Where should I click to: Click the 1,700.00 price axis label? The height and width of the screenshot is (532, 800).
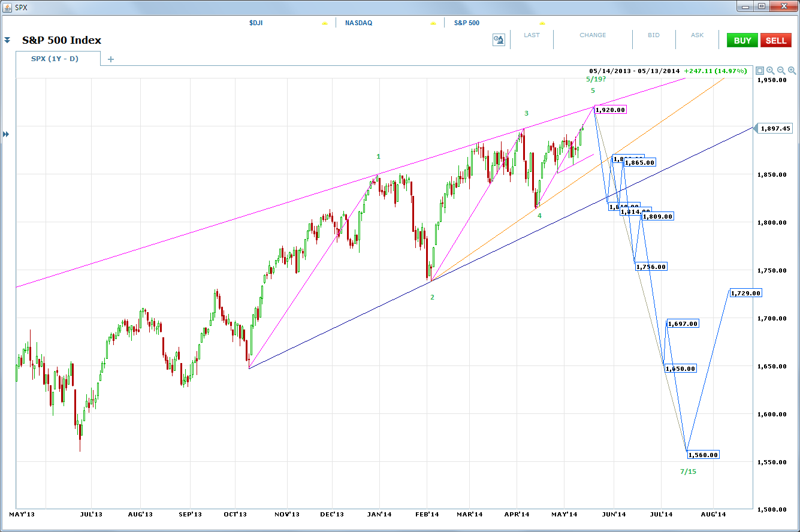click(x=772, y=318)
